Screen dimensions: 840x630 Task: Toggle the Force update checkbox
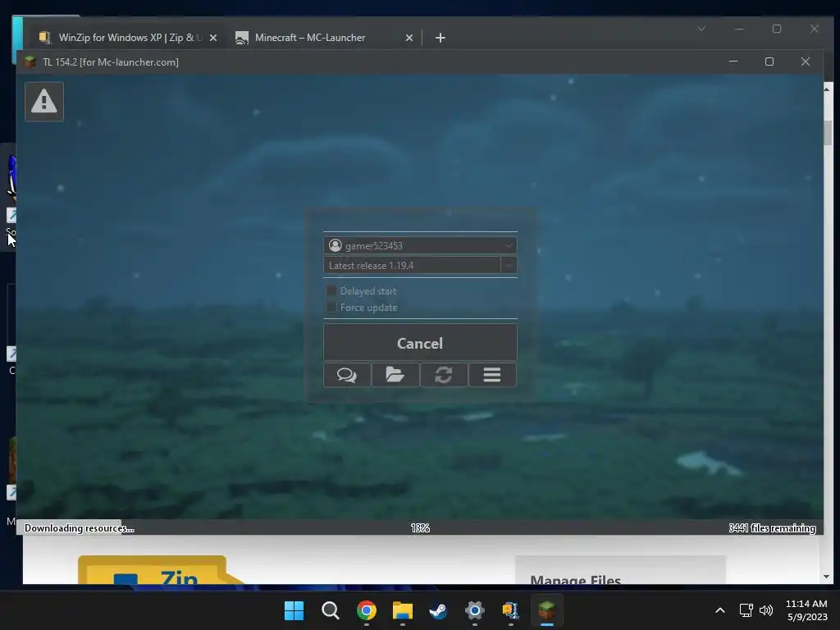coord(331,307)
